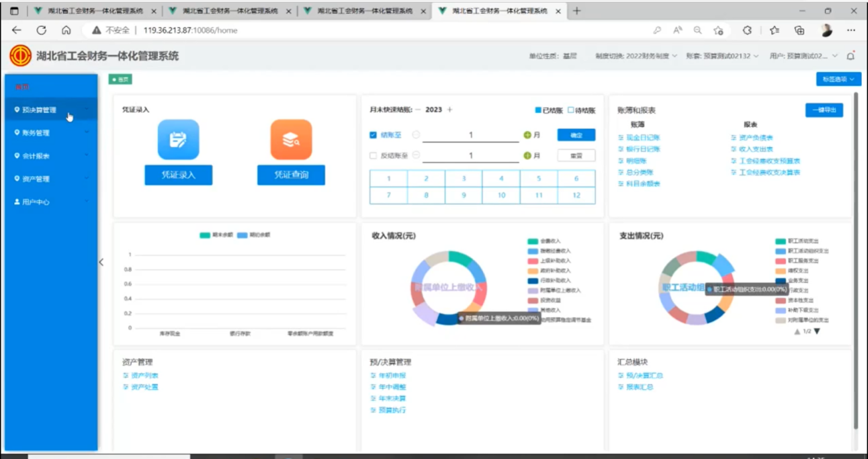
Task: Select month 10 in the month grid
Action: click(501, 195)
